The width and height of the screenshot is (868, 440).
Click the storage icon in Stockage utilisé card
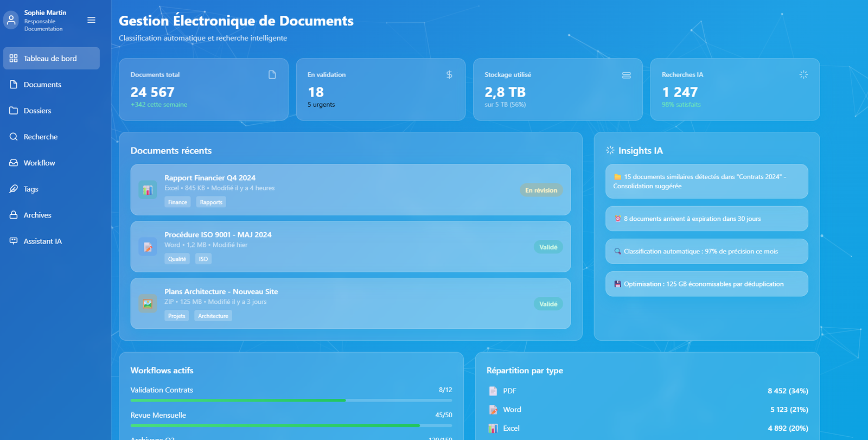click(626, 75)
